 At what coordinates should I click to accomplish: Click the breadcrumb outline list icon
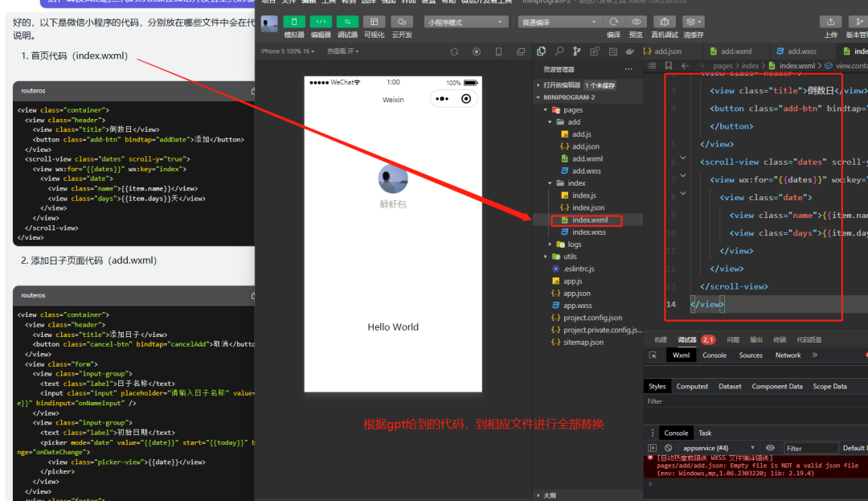[652, 66]
